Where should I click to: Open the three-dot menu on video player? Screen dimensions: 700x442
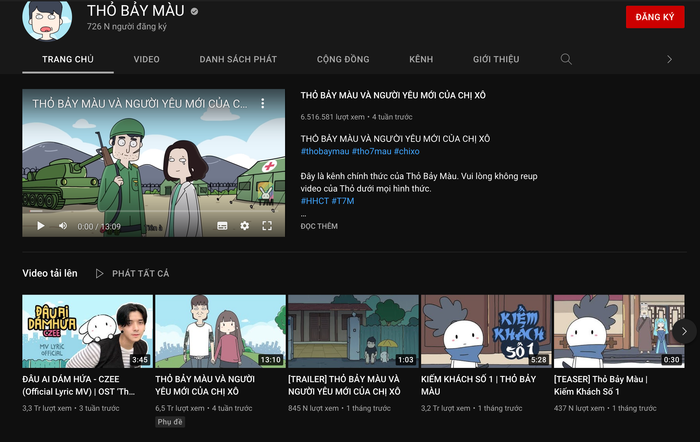264,104
